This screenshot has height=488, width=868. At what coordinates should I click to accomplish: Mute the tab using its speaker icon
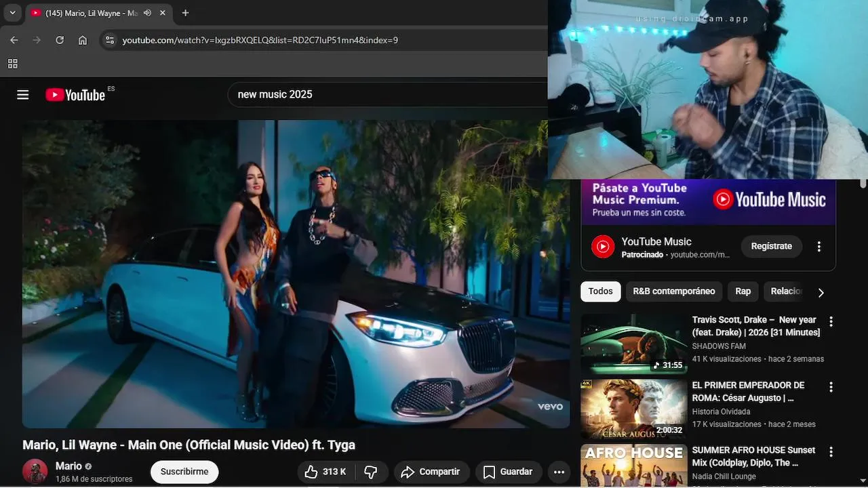(147, 13)
